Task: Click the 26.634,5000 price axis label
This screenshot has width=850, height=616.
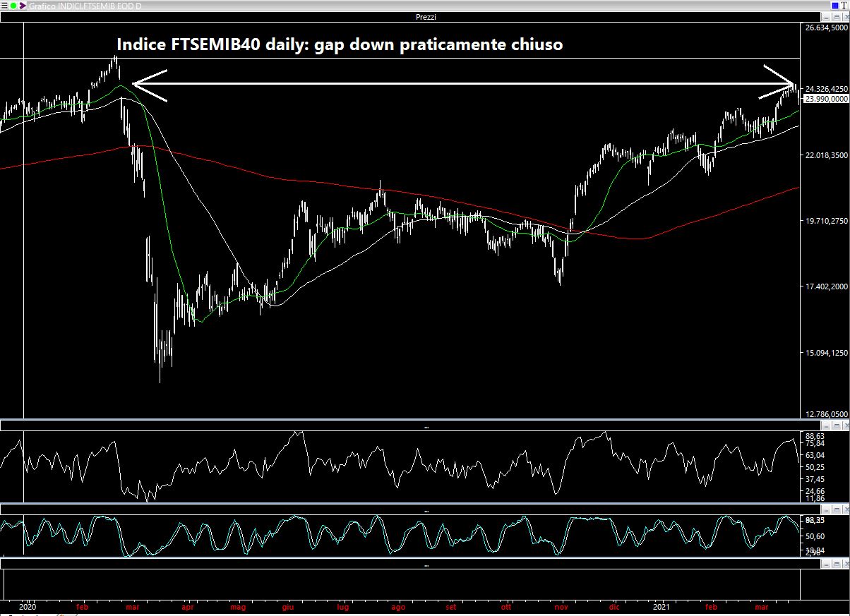Action: click(x=826, y=28)
